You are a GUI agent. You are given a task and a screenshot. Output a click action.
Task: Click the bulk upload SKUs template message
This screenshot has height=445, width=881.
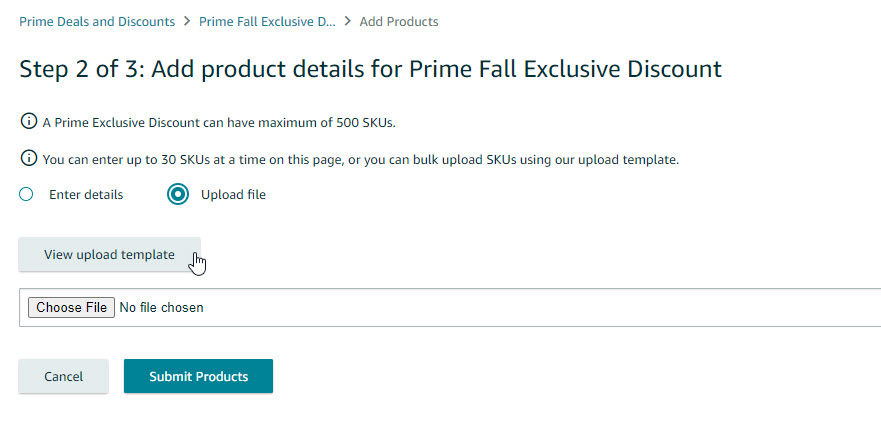click(x=361, y=159)
